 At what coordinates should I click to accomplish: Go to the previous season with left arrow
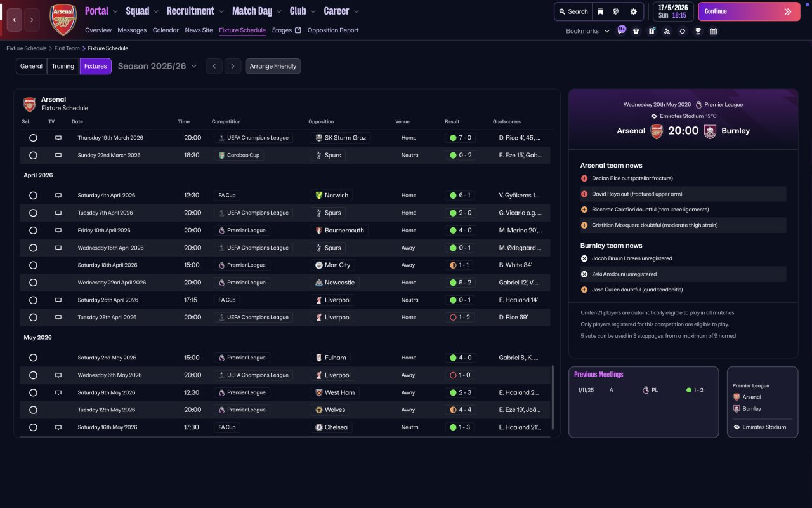[214, 66]
